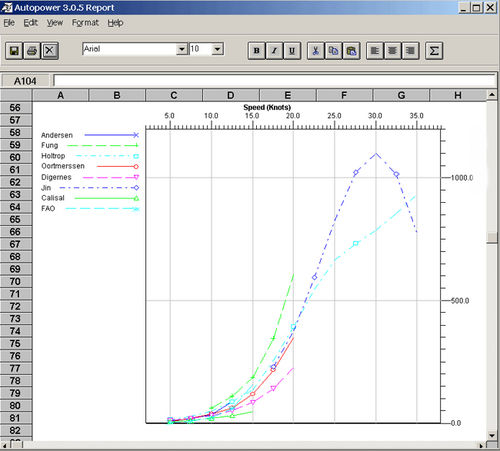Center align text

pyautogui.click(x=393, y=51)
